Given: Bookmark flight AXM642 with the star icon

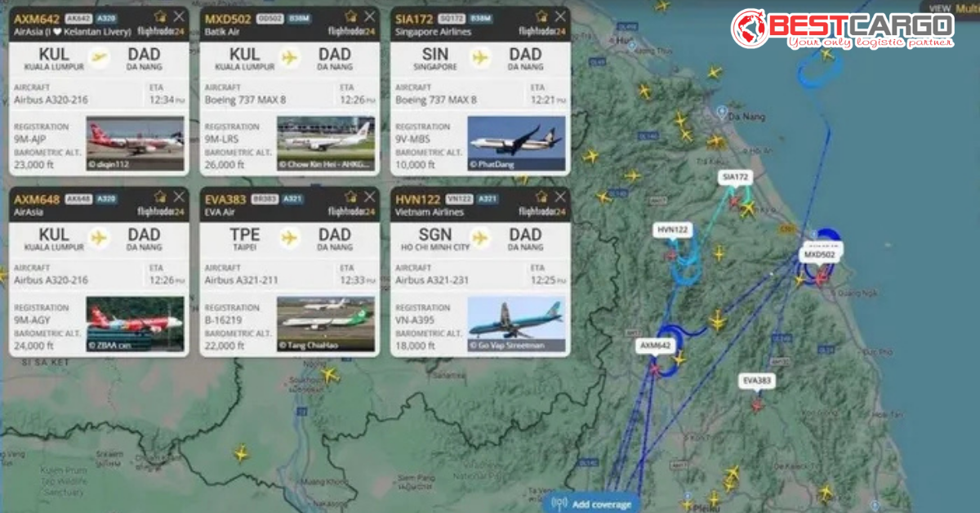Looking at the screenshot, I should click(160, 16).
